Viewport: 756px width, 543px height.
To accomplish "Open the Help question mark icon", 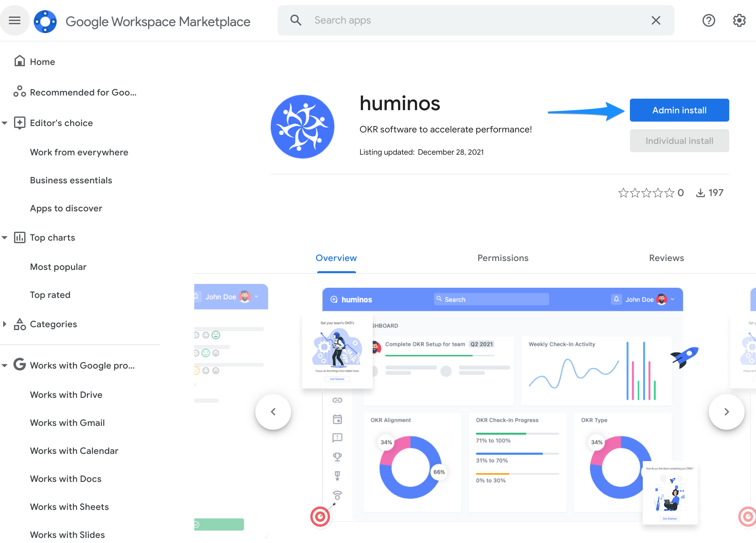I will pos(708,21).
